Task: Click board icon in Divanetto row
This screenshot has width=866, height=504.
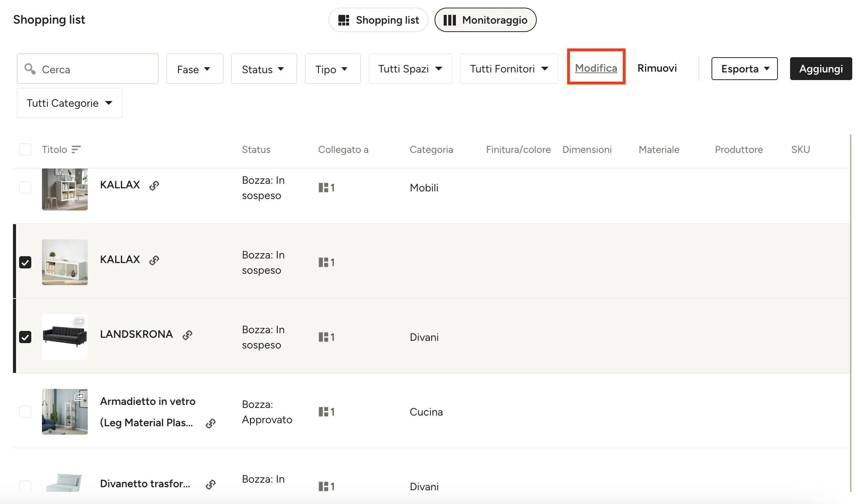Action: click(x=324, y=486)
